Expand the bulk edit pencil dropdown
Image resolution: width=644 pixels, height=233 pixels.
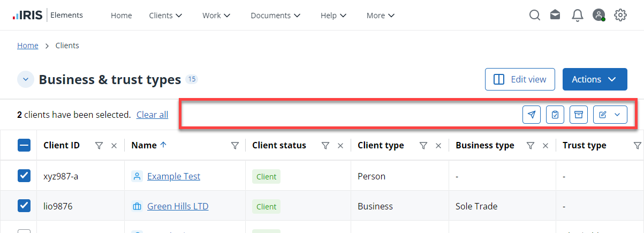610,115
